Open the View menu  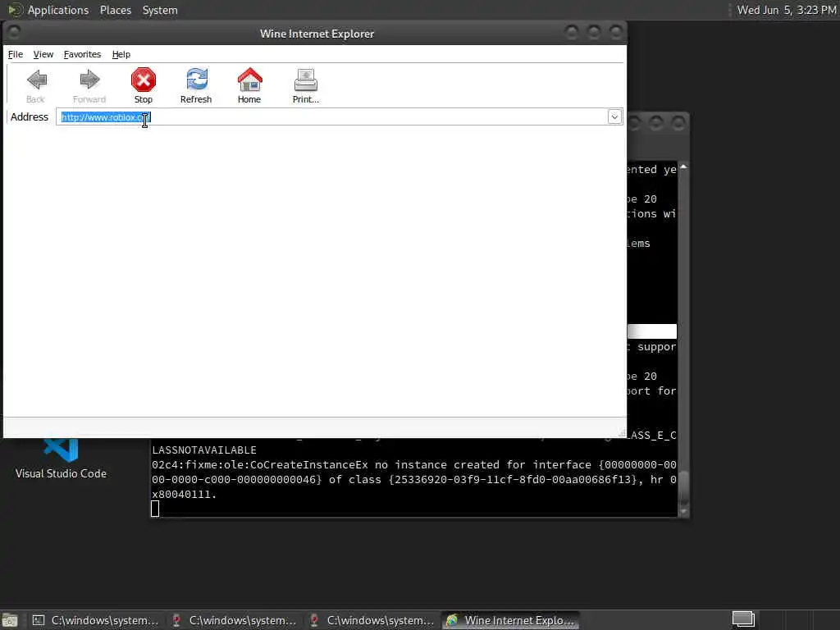(x=43, y=54)
